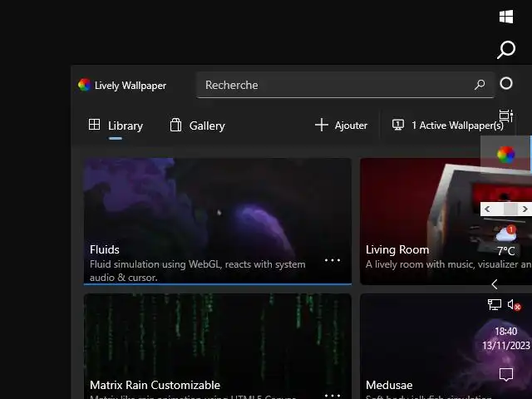
Task: Click 'Fluid simulation using WebGL' description
Action: pos(198,271)
